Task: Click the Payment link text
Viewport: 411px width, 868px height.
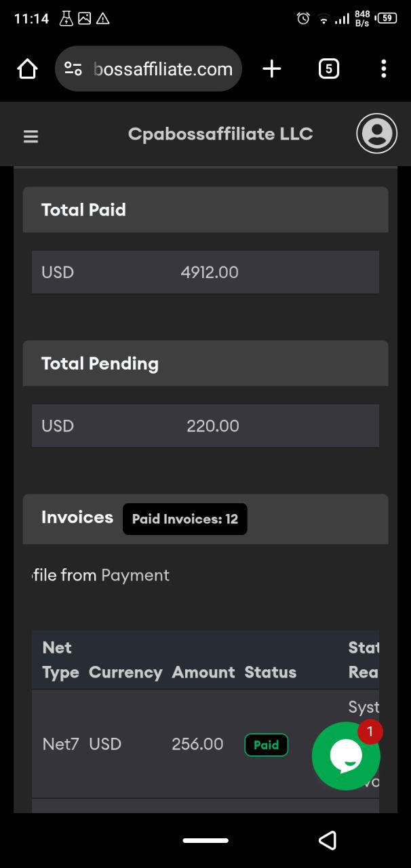Action: [x=135, y=575]
